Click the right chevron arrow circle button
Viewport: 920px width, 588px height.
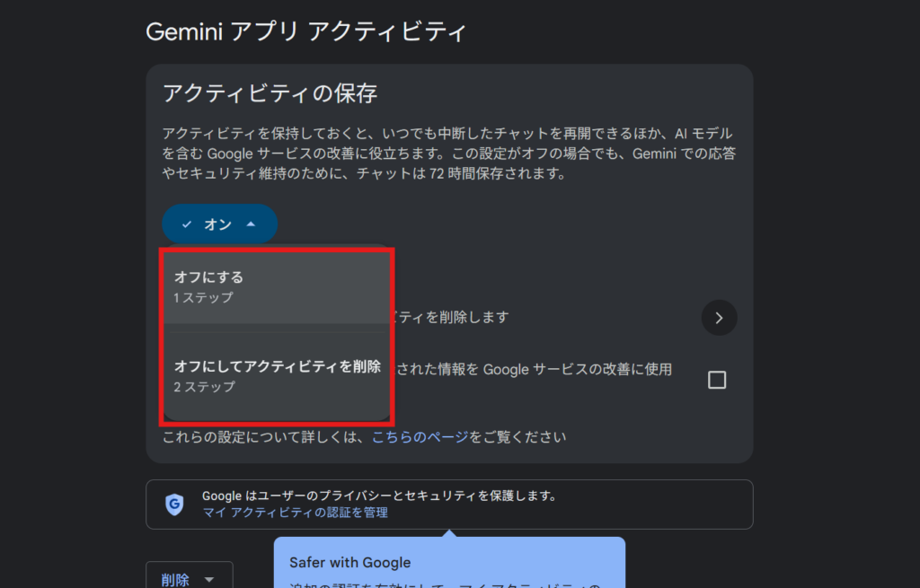point(719,318)
